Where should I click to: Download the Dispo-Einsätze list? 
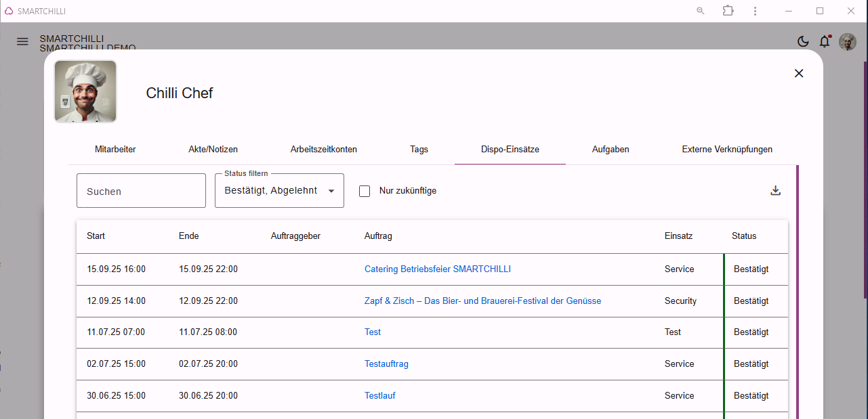[776, 191]
